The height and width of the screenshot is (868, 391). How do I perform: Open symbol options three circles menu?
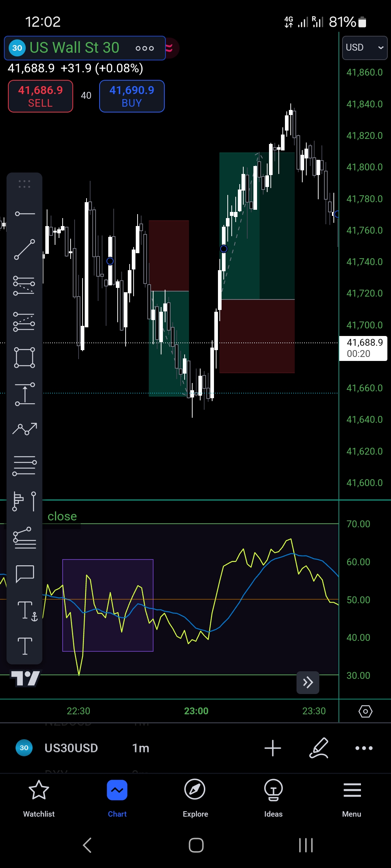(x=144, y=48)
